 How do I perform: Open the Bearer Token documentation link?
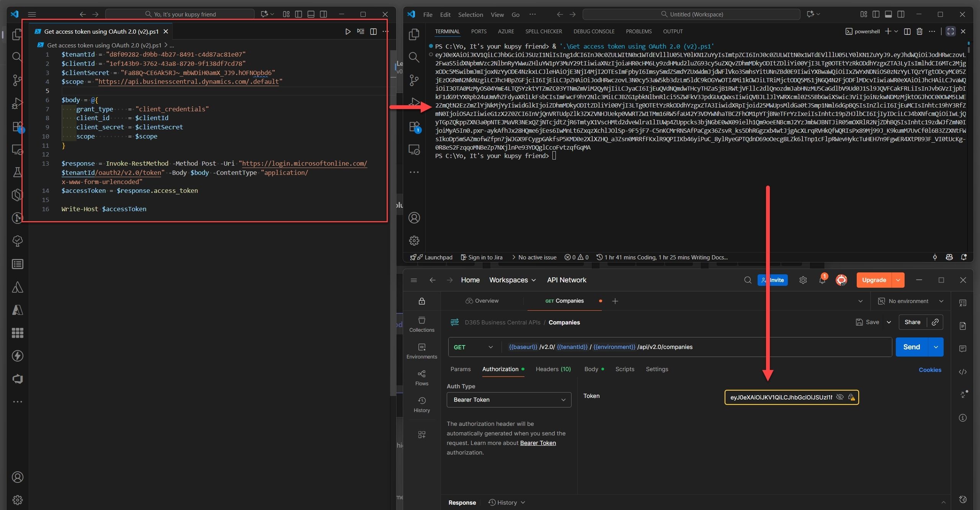[537, 443]
